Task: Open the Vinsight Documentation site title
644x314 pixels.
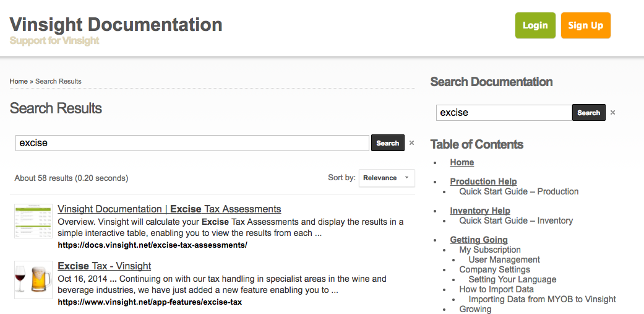Action: pyautogui.click(x=116, y=24)
